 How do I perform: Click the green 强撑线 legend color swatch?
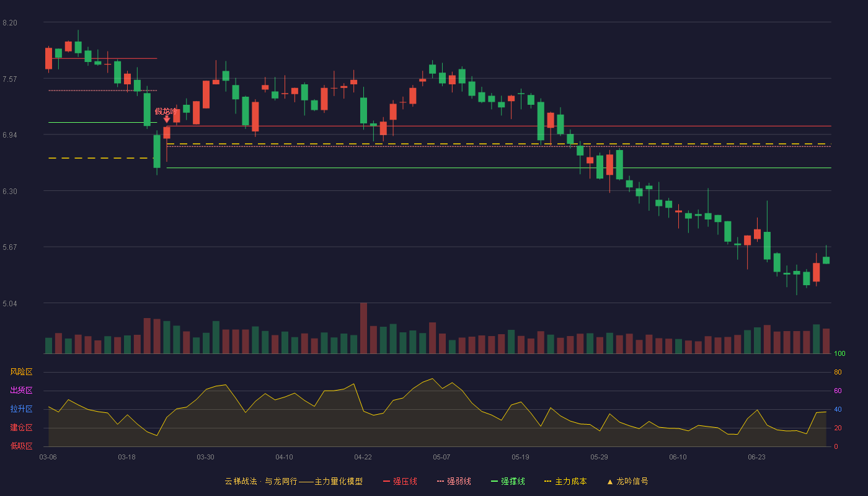[494, 481]
